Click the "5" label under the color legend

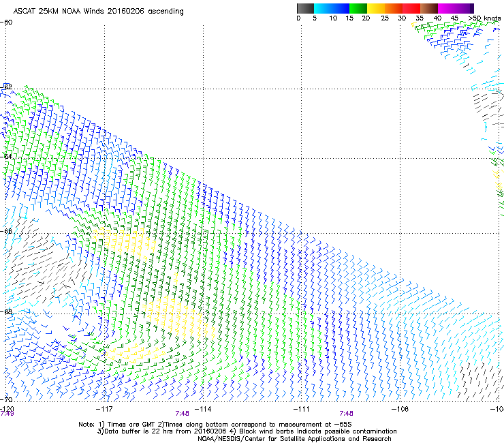(x=315, y=18)
